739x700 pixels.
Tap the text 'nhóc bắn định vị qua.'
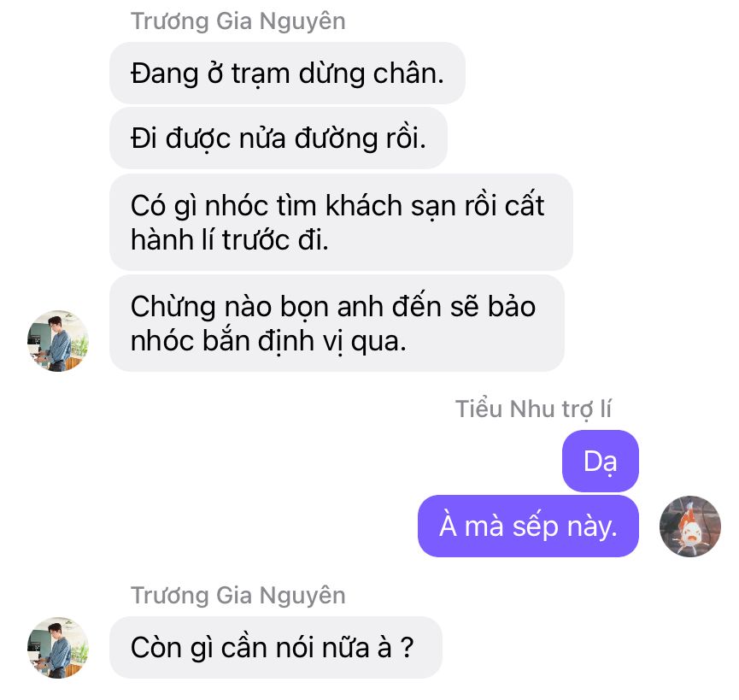pyautogui.click(x=268, y=341)
